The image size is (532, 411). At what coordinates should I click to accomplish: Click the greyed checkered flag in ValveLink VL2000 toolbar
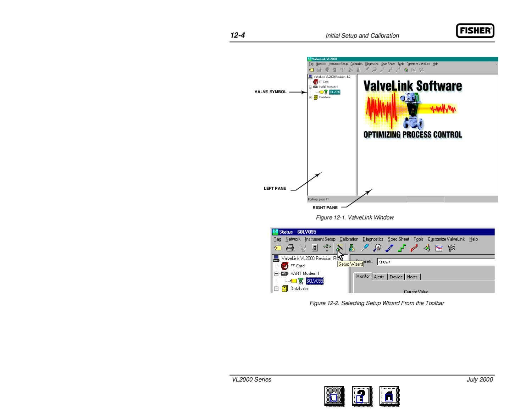click(x=422, y=70)
